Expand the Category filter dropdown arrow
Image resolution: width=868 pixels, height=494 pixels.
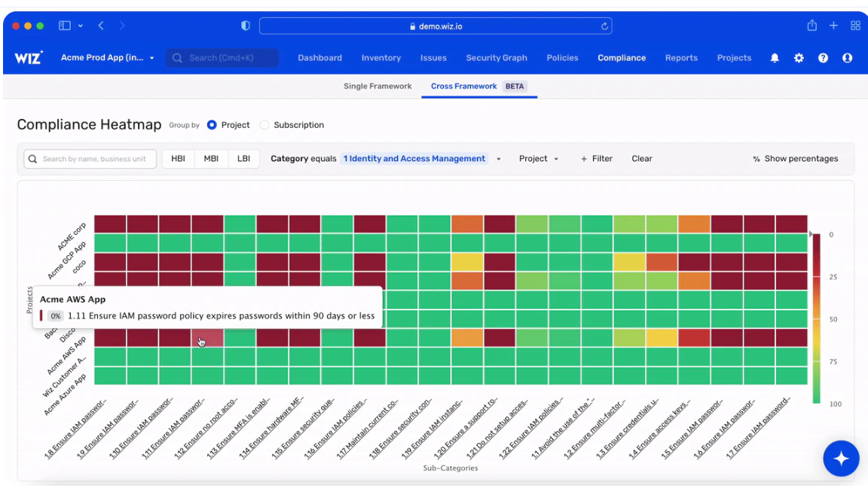click(x=498, y=160)
